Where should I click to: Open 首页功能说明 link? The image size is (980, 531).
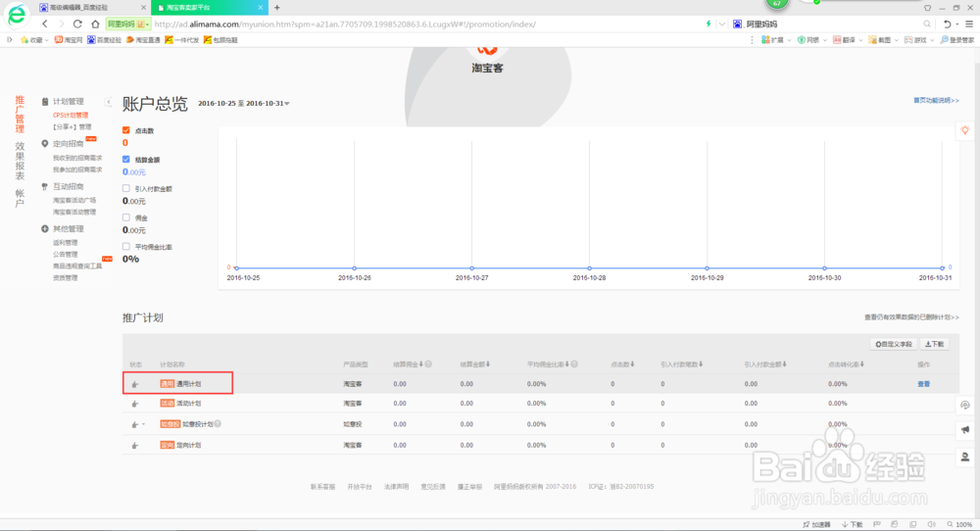tap(936, 101)
